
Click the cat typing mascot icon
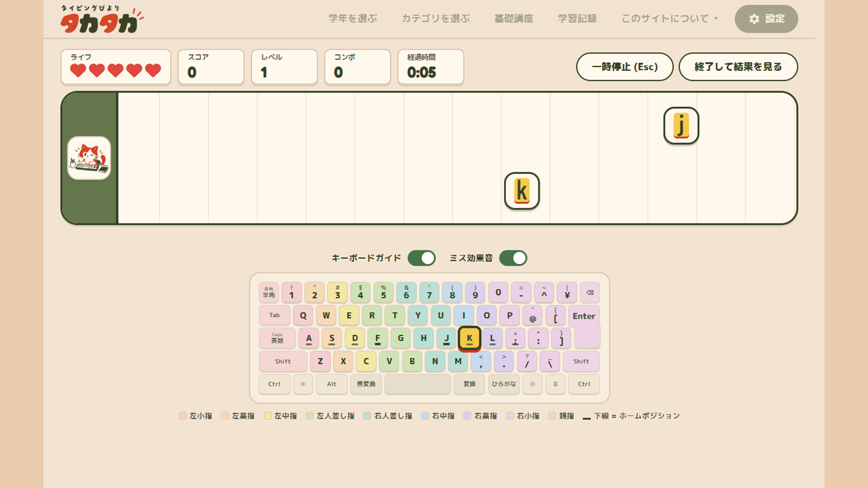89,158
